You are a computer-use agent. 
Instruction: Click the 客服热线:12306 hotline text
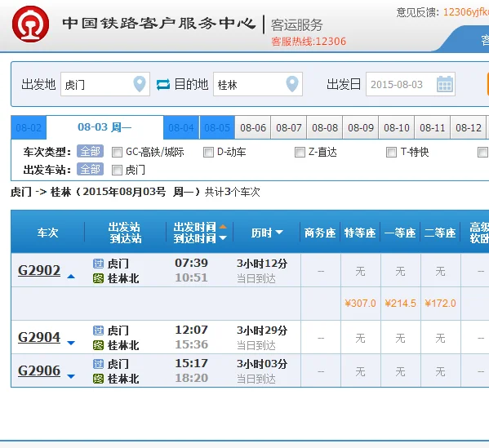click(x=309, y=42)
